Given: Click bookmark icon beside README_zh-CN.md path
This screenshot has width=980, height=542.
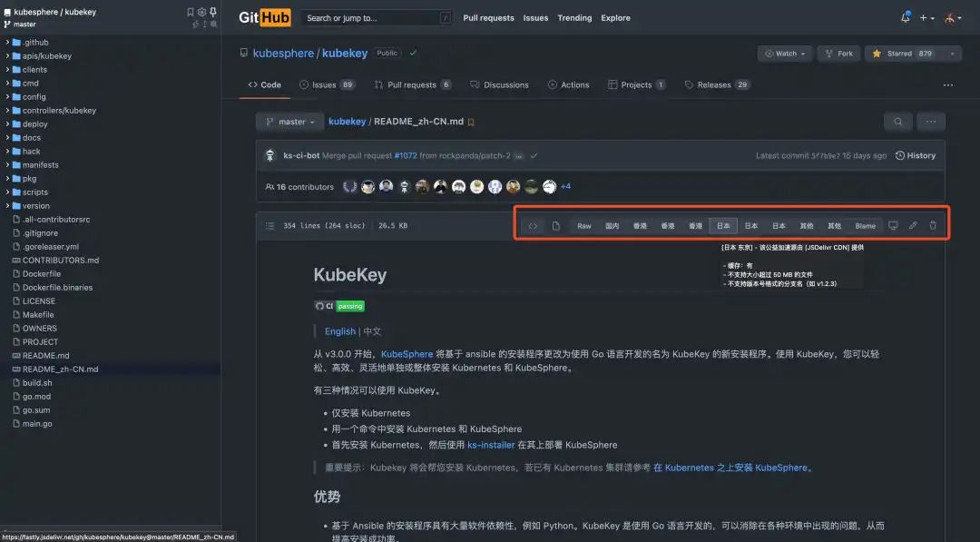Looking at the screenshot, I should (471, 123).
